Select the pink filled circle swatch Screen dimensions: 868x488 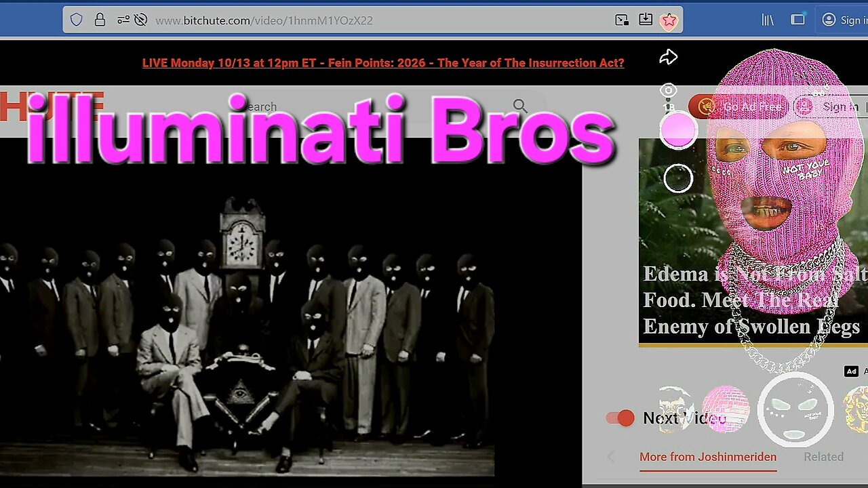click(678, 130)
